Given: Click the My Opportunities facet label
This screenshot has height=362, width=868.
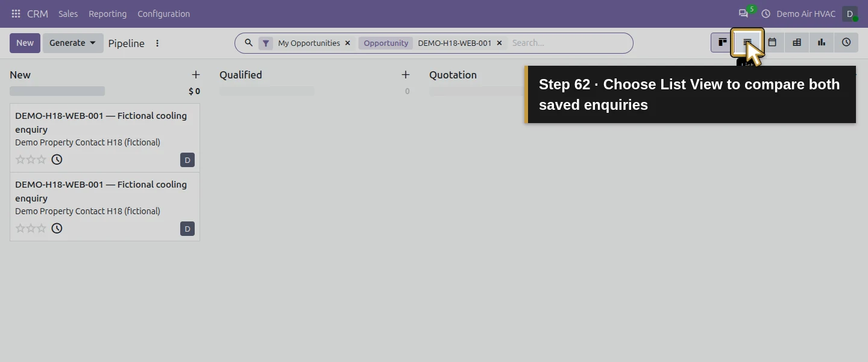Looking at the screenshot, I should click(309, 43).
